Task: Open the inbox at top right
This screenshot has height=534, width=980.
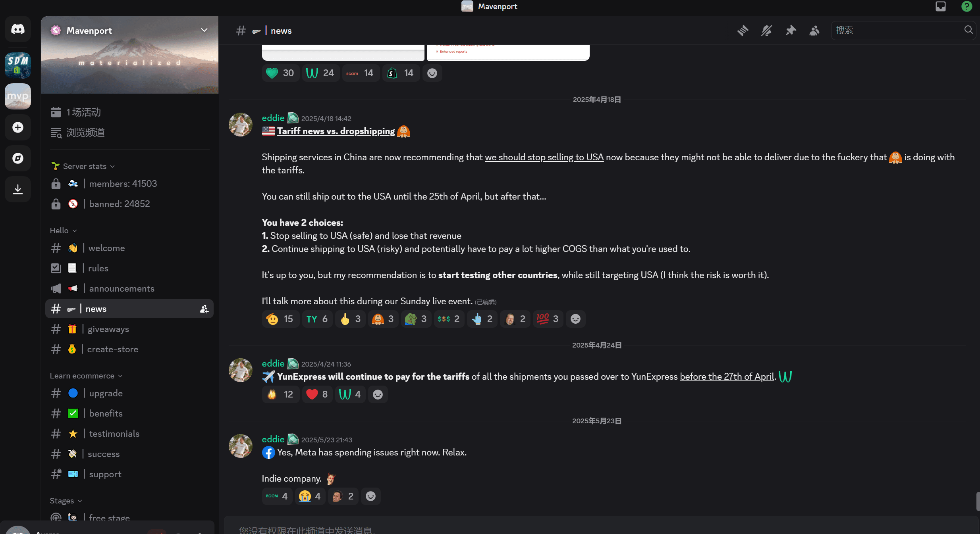Action: point(940,6)
